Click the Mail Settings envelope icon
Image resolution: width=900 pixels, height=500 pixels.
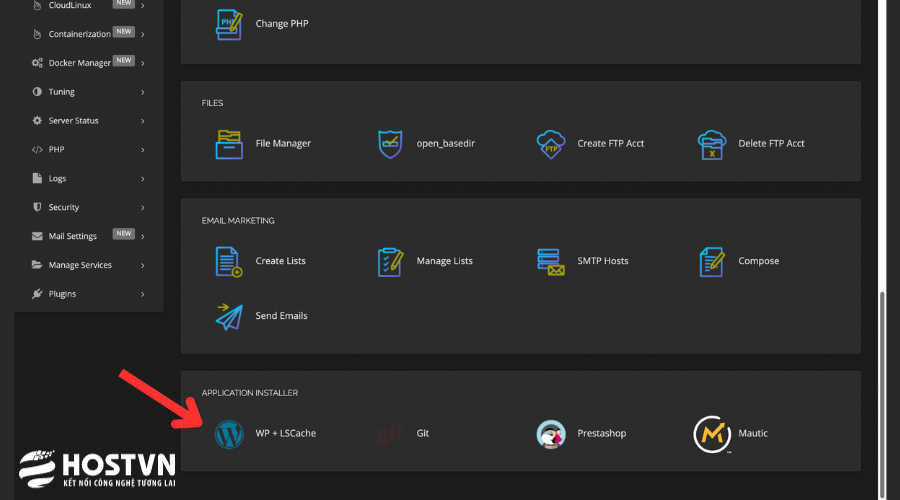pyautogui.click(x=37, y=236)
